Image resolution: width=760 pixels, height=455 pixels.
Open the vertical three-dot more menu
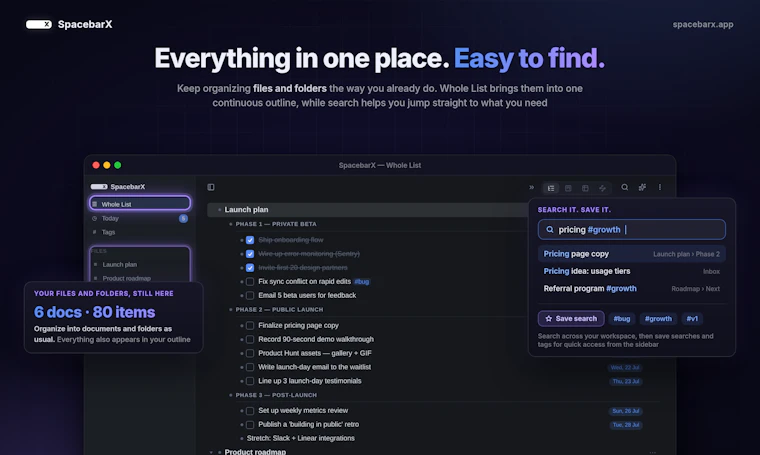coord(660,187)
